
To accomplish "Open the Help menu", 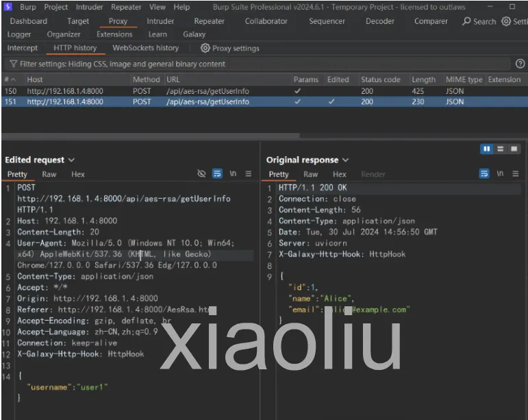I will click(x=181, y=7).
